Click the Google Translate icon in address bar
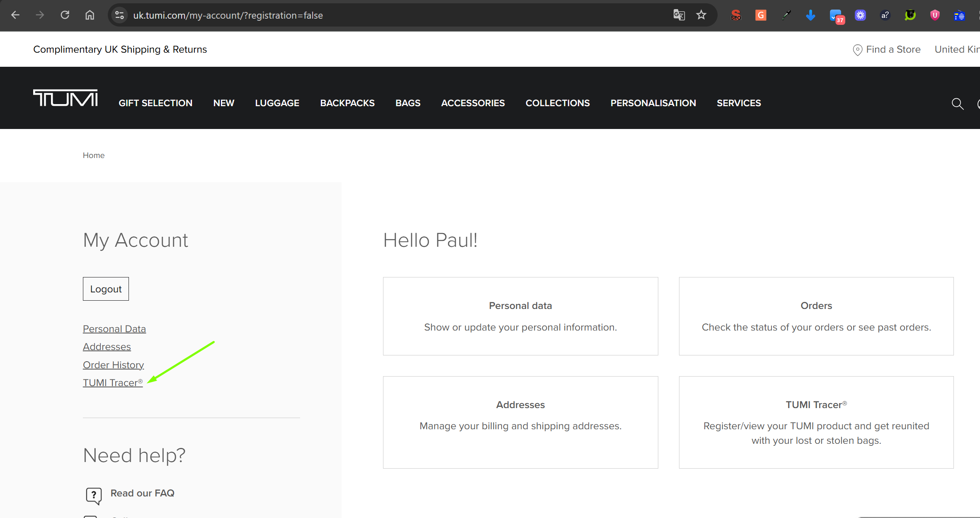Image resolution: width=980 pixels, height=518 pixels. click(679, 15)
